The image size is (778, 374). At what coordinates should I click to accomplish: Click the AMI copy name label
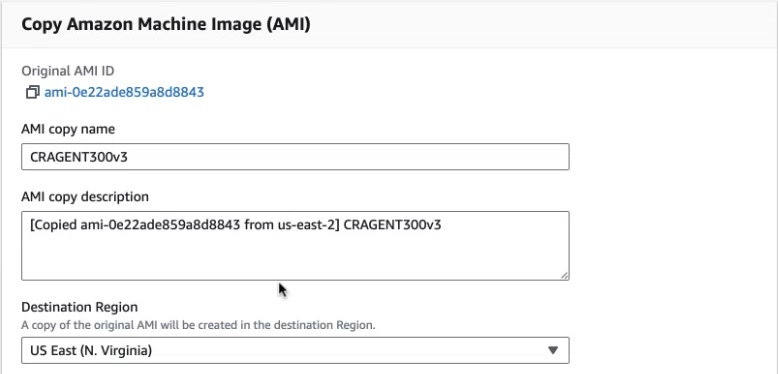[x=68, y=129]
